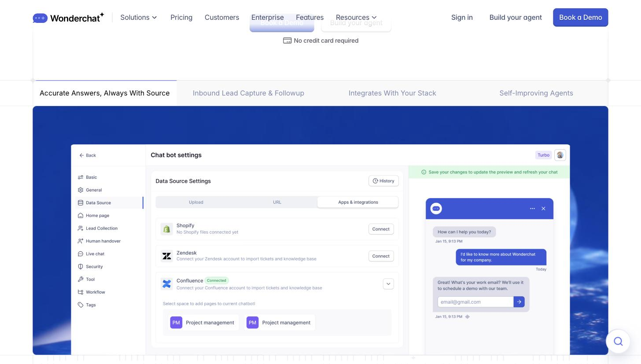Select Integrates With Your Stack tab

(x=392, y=93)
